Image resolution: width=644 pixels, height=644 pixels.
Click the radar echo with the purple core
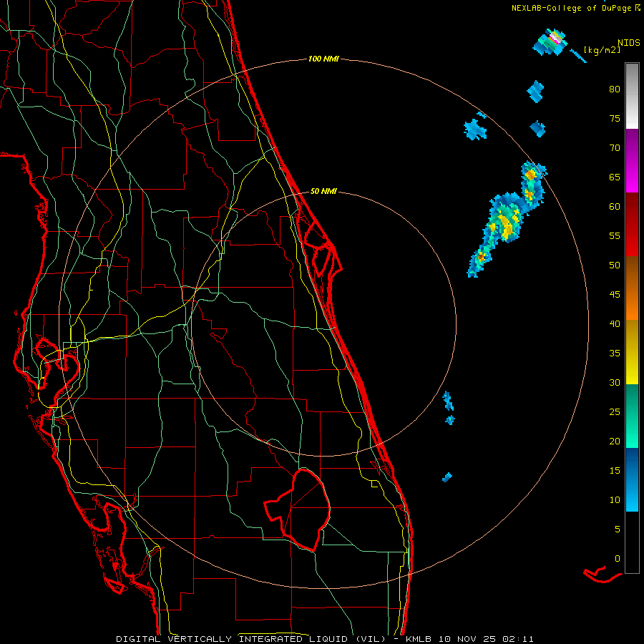551,42
